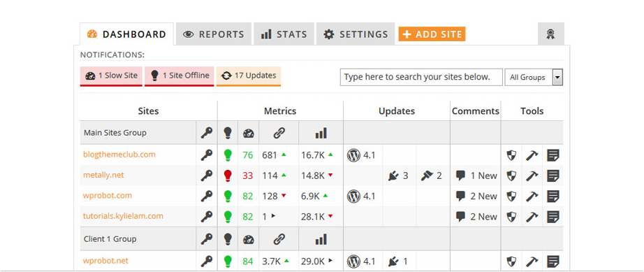Click hammer tool for metally.net
This screenshot has width=644, height=272.
pos(532,176)
